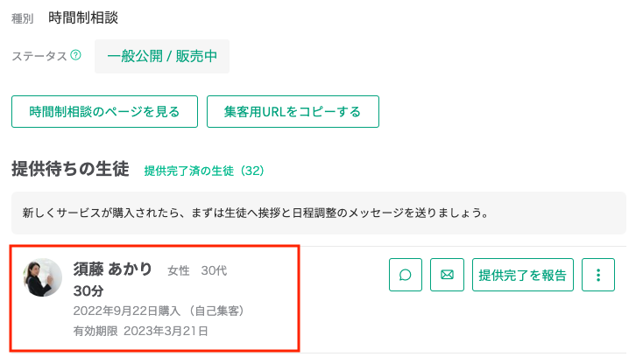Image resolution: width=643 pixels, height=364 pixels.
Task: Open 提供完了済の生徒 (32) link
Action: pyautogui.click(x=204, y=171)
